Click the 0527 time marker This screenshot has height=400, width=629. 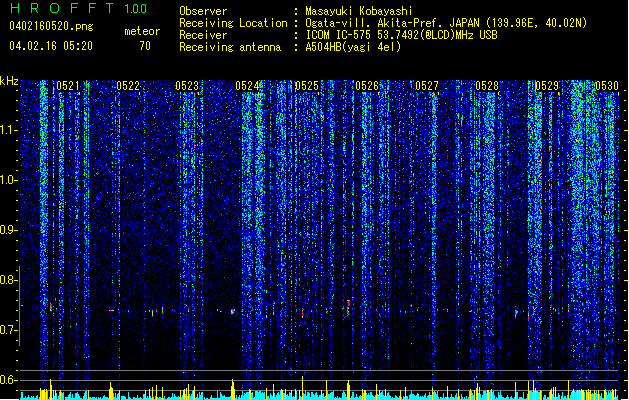click(x=427, y=86)
